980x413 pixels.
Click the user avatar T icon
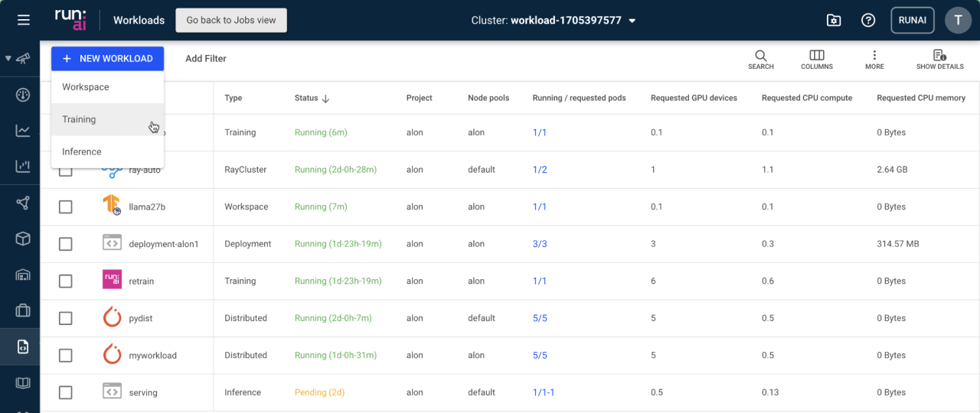[958, 20]
